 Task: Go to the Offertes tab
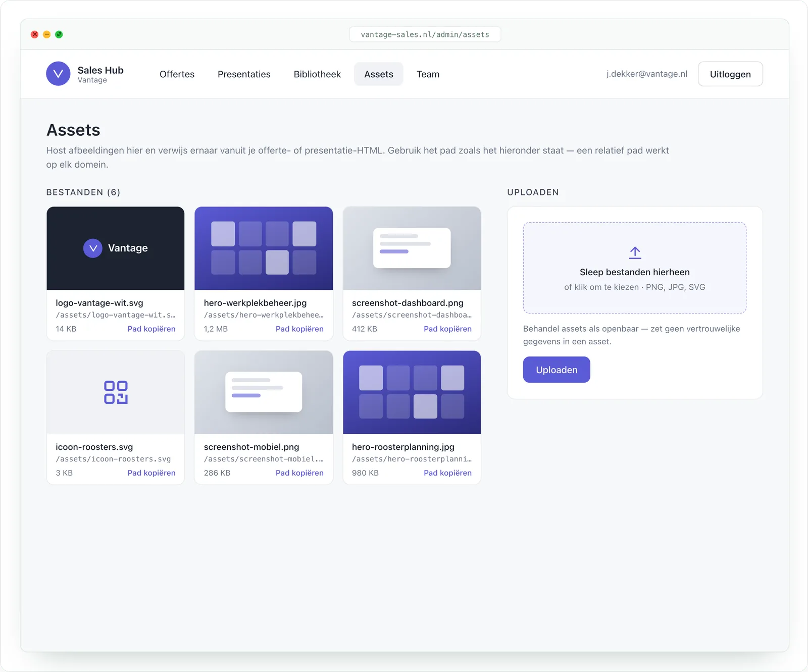177,74
